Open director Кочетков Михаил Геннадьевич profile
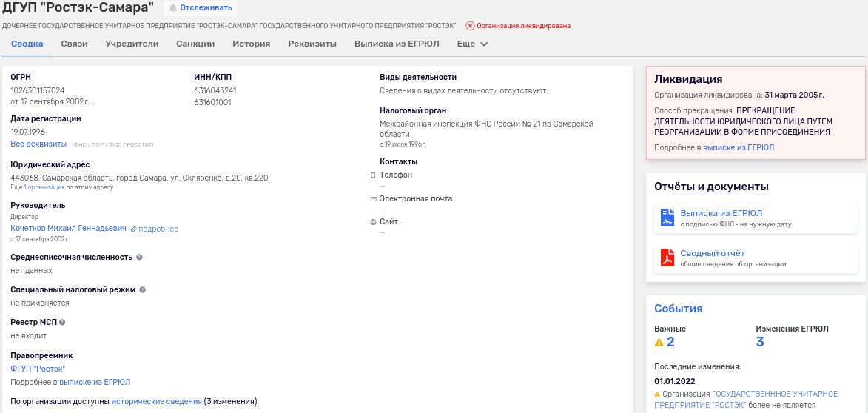Screen dimensions: 868x413 (x=68, y=229)
